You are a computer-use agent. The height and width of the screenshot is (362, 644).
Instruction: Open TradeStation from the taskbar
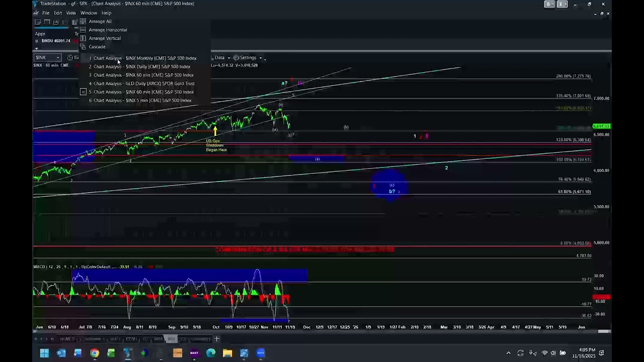click(127, 353)
